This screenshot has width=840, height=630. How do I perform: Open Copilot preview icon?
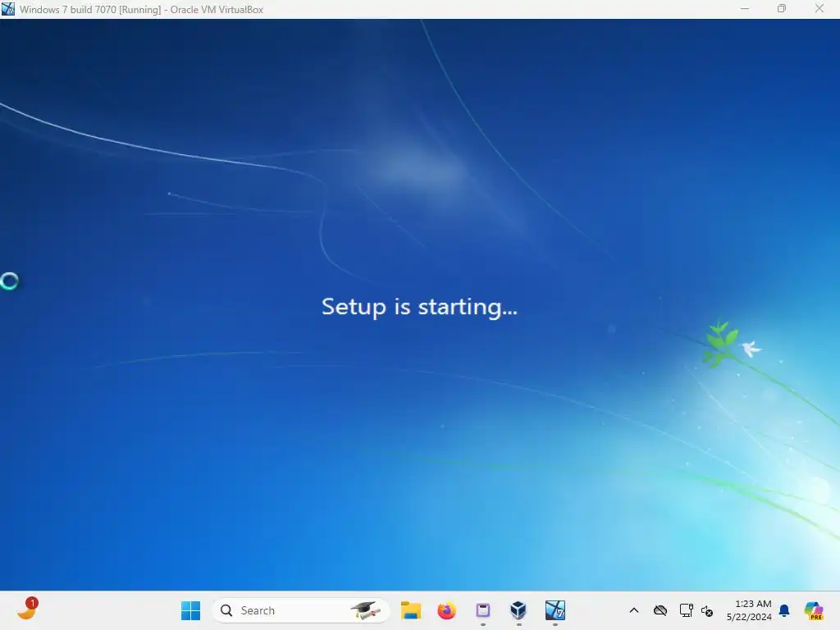coord(814,610)
